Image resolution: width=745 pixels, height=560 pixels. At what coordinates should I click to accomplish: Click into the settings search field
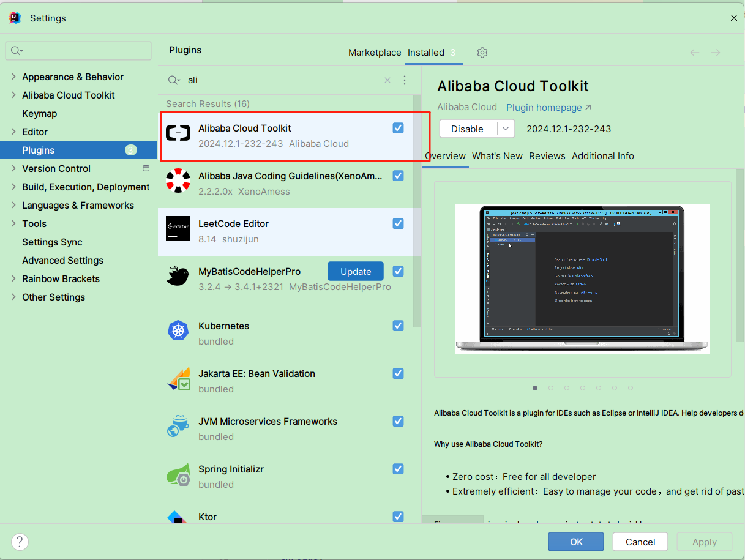(78, 51)
